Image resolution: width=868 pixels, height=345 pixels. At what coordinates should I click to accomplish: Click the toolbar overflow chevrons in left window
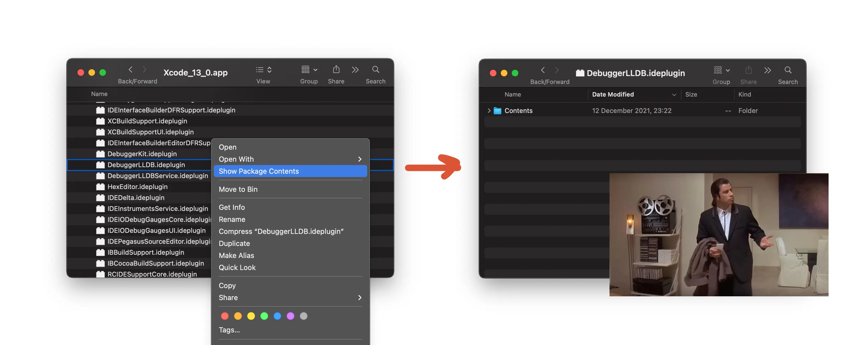click(x=355, y=70)
